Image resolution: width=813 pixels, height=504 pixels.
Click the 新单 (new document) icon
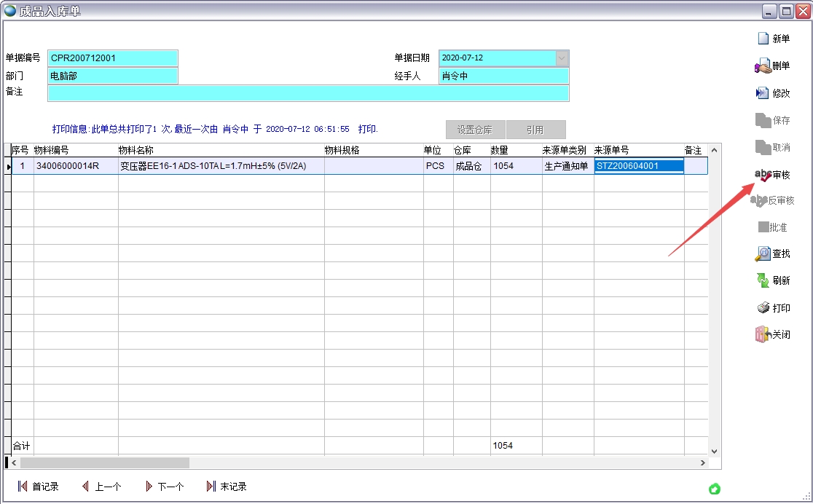click(x=763, y=39)
